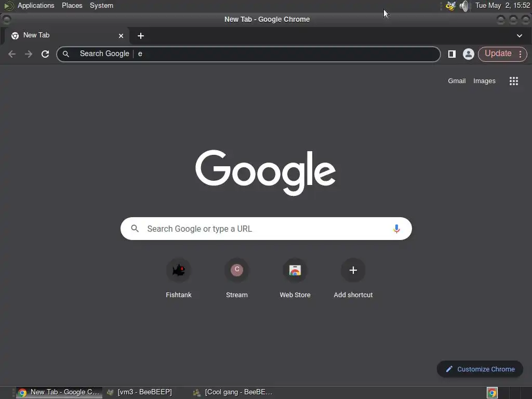Open the Fishtank shortcut tile
The width and height of the screenshot is (532, 399).
[x=179, y=278]
